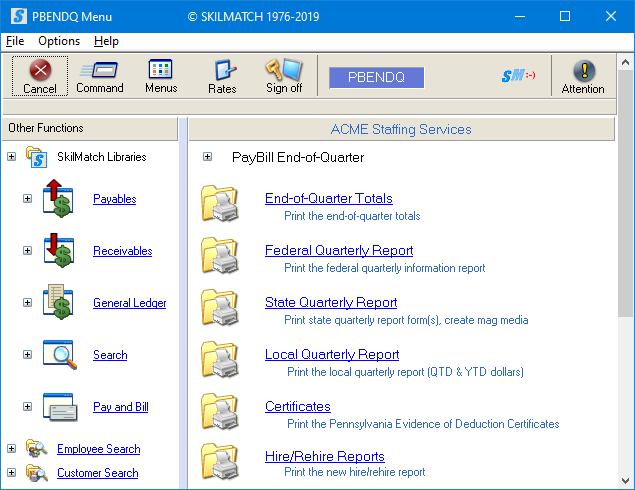Click the PBENDQ menu name field
635x490 pixels.
pyautogui.click(x=376, y=77)
